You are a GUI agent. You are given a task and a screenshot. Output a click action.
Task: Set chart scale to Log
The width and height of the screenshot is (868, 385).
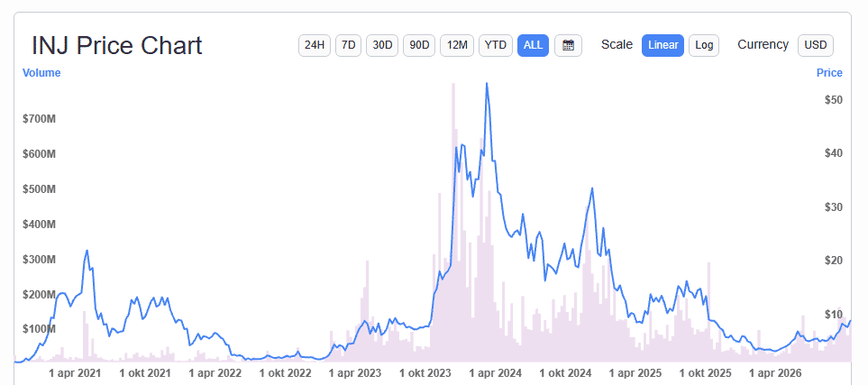704,45
